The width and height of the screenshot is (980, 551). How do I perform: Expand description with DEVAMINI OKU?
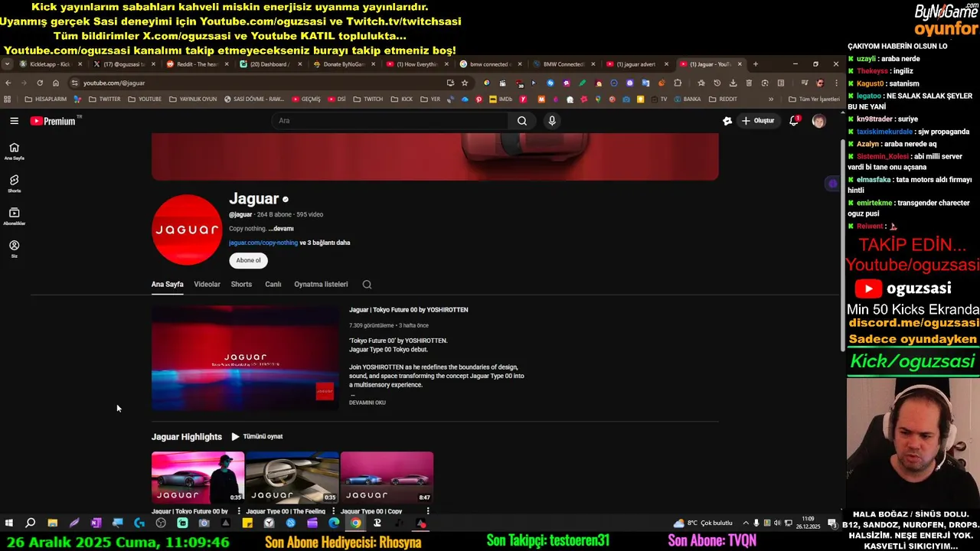point(367,403)
